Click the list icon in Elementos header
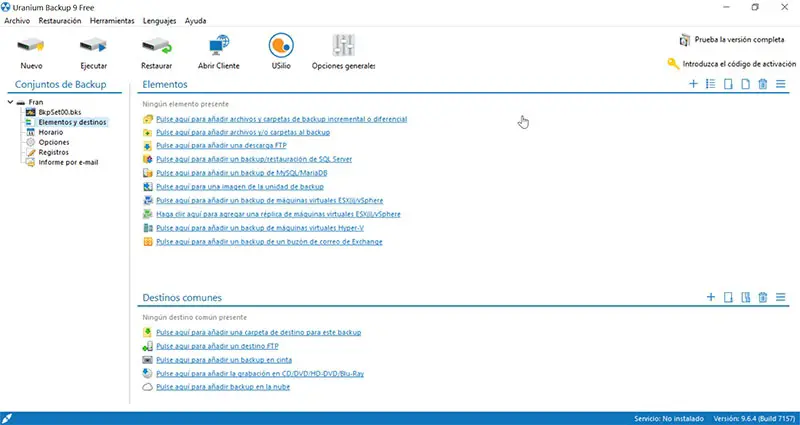The height and width of the screenshot is (425, 800). (710, 84)
